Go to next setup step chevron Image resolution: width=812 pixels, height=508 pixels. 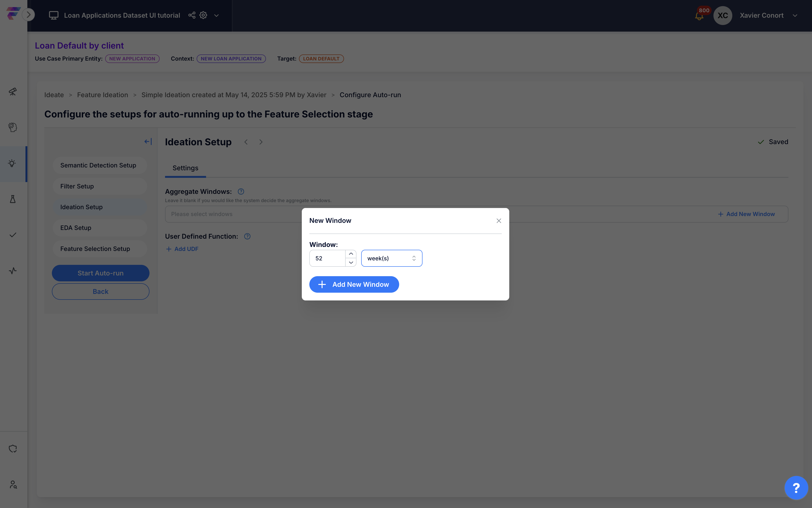click(x=261, y=142)
